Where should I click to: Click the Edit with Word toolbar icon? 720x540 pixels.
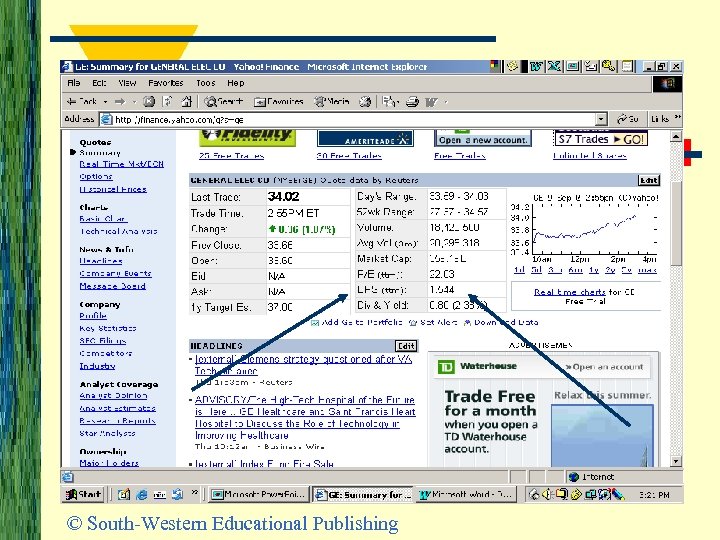point(431,101)
